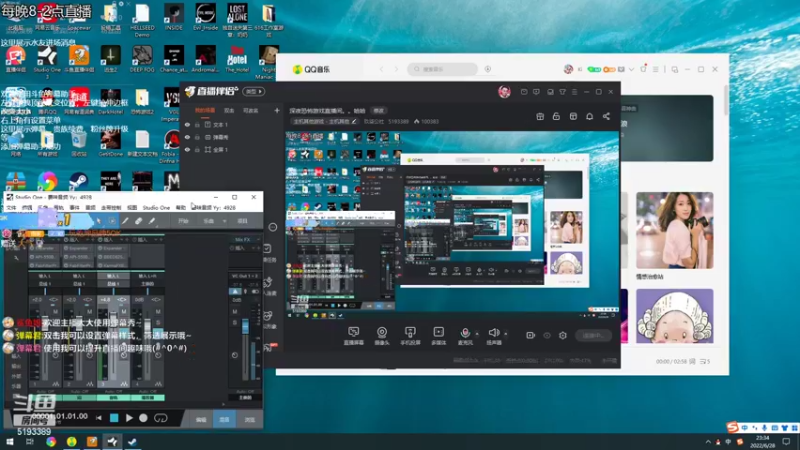Select the arrow tool in Studio One
The width and height of the screenshot is (800, 450).
[98, 221]
